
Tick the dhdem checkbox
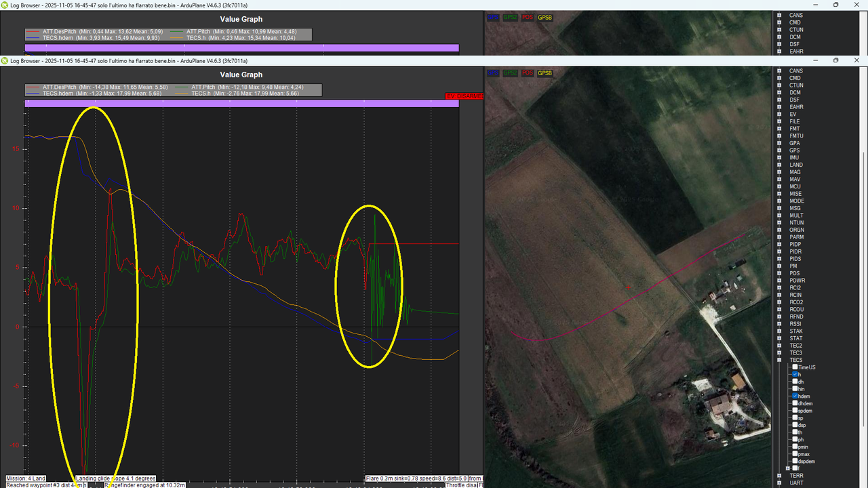[795, 403]
